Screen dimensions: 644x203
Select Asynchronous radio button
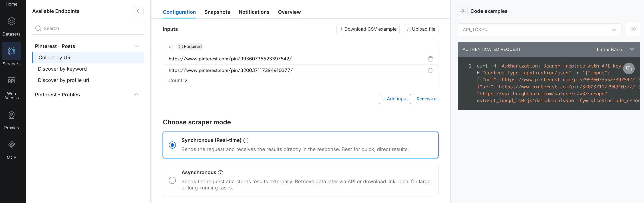click(x=172, y=180)
